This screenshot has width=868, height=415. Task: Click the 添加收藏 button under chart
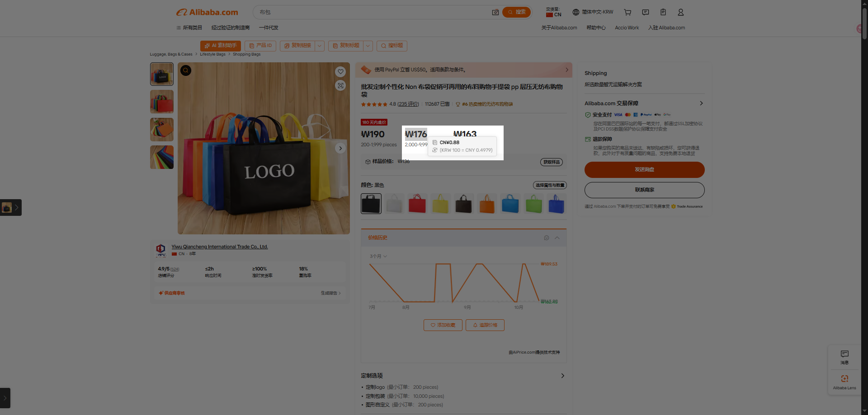click(443, 325)
